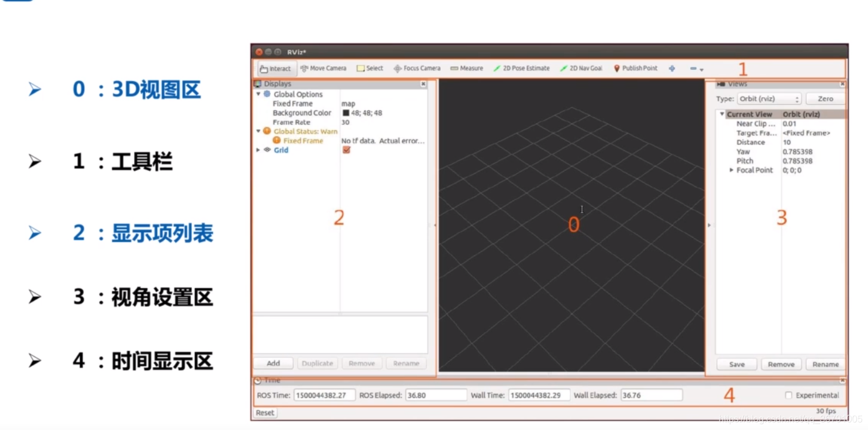Click the Frame Rate value 30
The width and height of the screenshot is (868, 430).
(x=345, y=123)
